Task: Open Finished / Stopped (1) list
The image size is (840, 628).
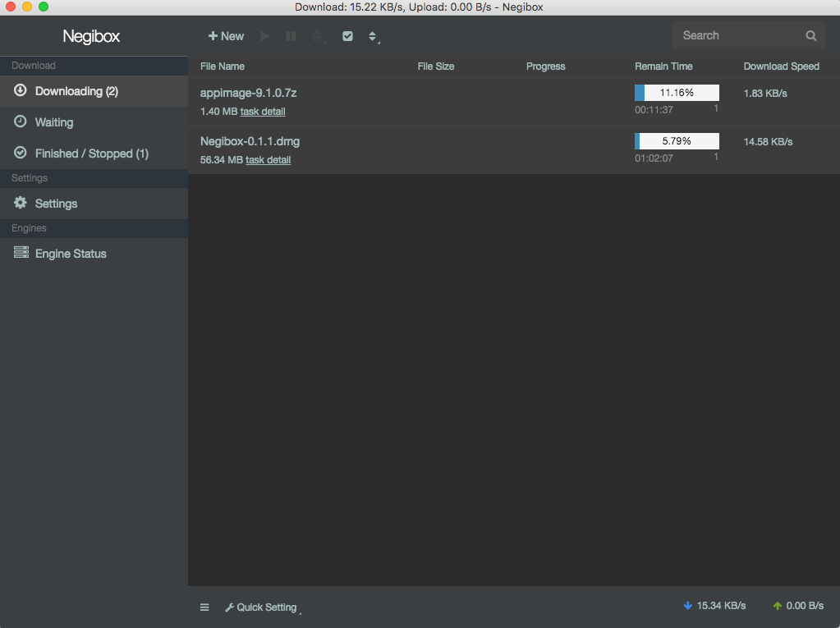Action: [x=94, y=154]
